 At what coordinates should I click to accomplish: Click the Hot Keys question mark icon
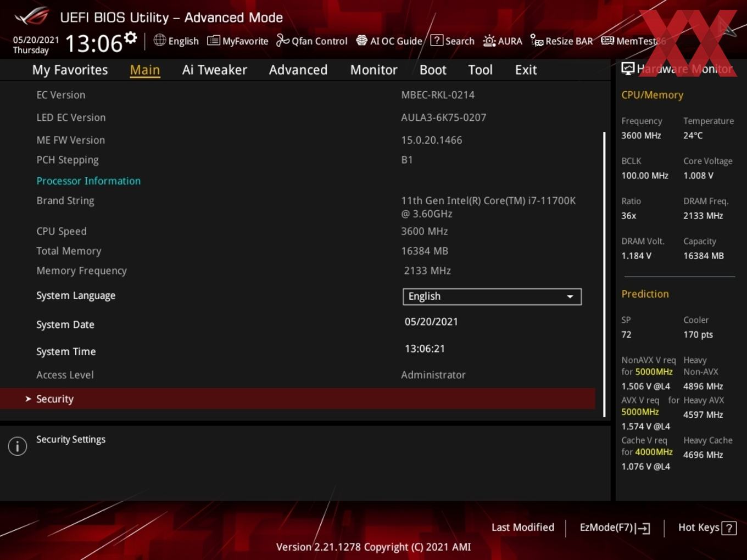click(x=729, y=528)
